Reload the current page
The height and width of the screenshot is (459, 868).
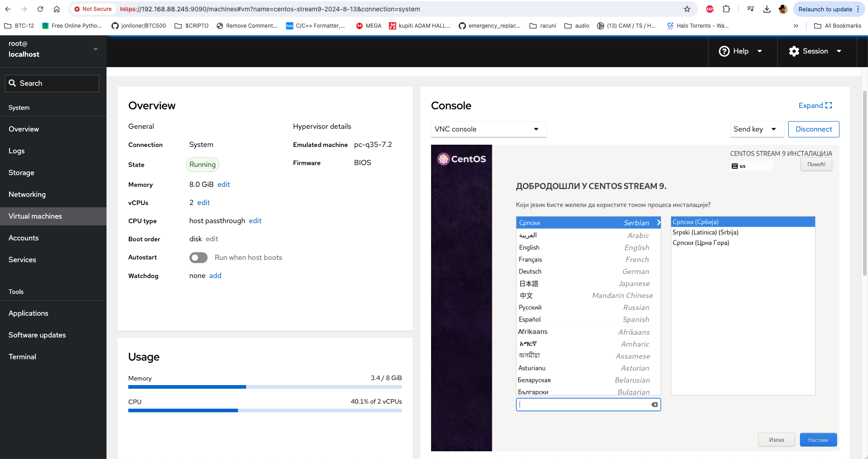pos(40,9)
